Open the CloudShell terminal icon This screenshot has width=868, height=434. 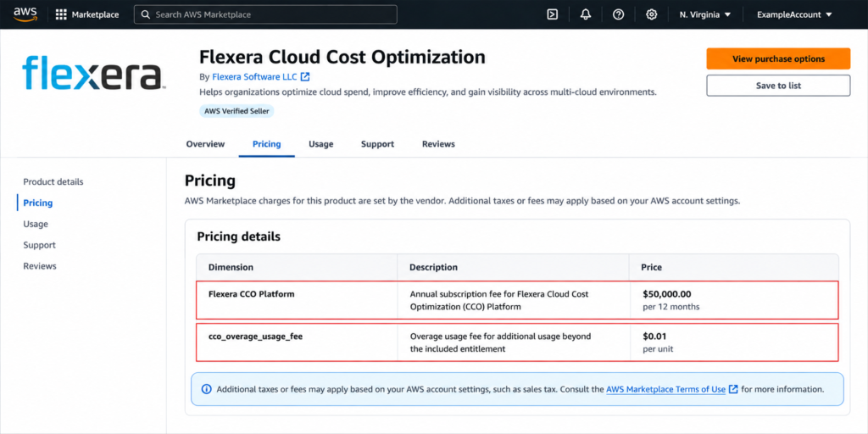[552, 14]
